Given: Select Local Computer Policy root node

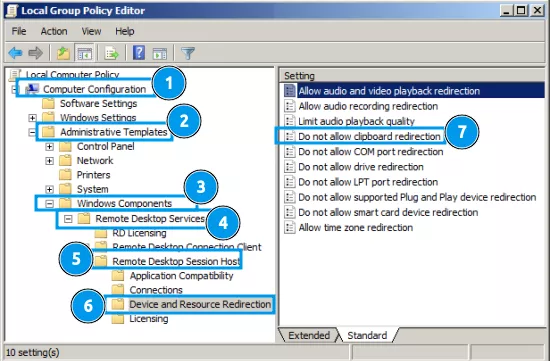Looking at the screenshot, I should [72, 74].
